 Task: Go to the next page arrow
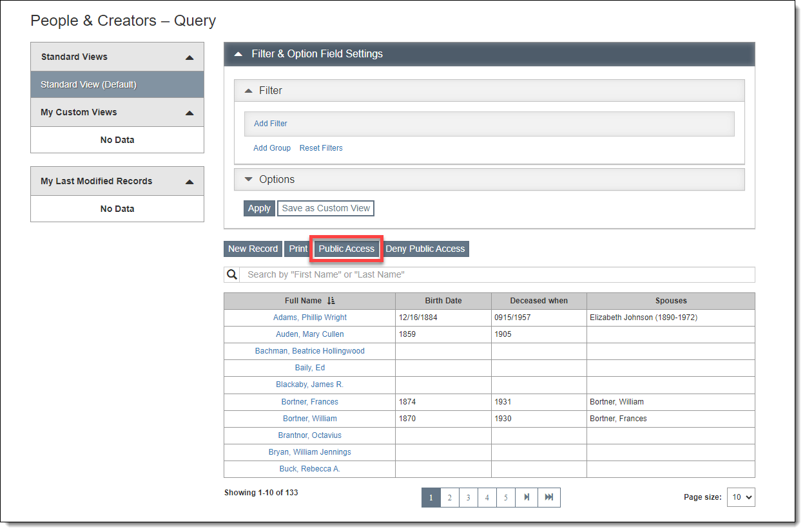point(527,497)
